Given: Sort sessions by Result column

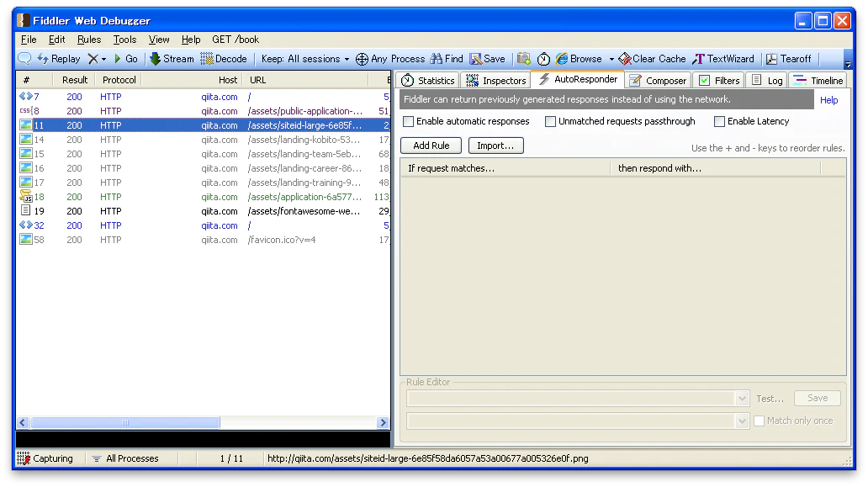Looking at the screenshot, I should click(74, 80).
